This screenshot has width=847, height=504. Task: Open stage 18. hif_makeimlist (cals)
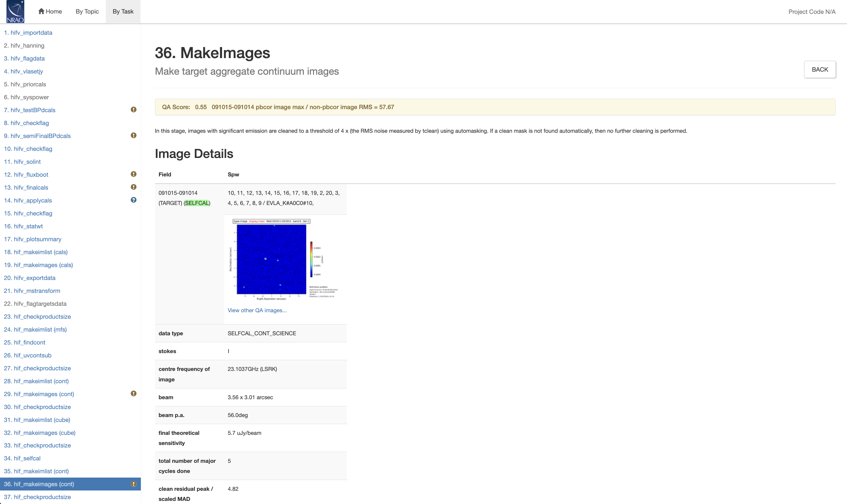[36, 252]
